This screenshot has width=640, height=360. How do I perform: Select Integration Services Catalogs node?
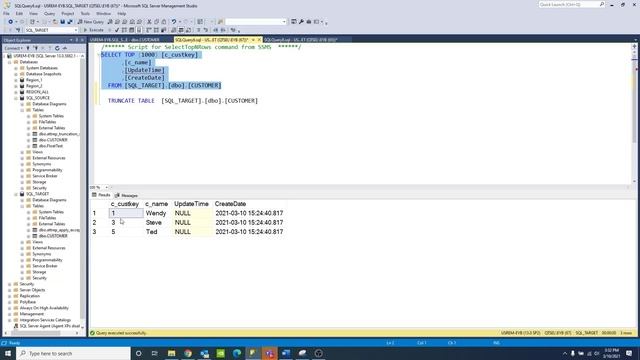point(45,320)
